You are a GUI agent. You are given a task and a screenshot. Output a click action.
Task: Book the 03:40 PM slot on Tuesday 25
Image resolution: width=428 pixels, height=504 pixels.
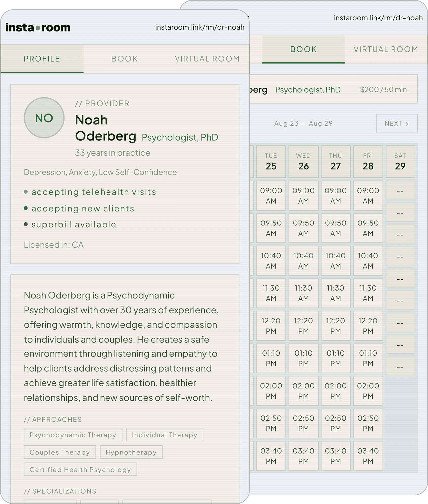coord(271,456)
